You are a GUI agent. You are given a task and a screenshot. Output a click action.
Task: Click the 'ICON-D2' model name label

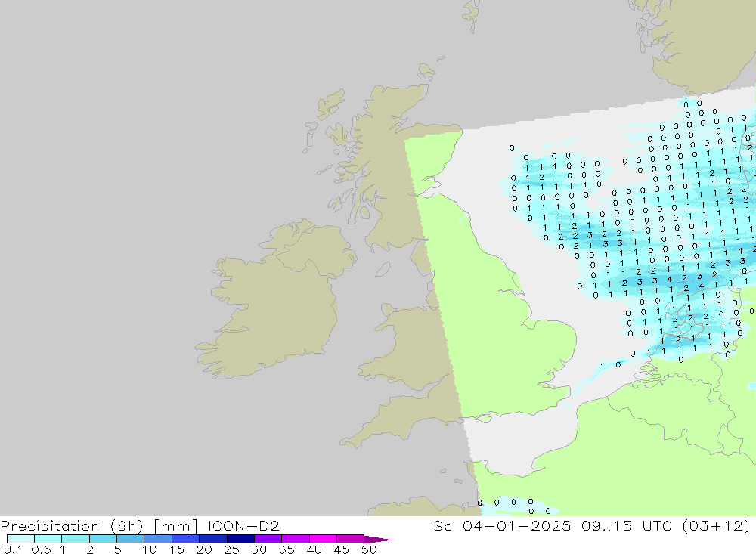pos(243,525)
